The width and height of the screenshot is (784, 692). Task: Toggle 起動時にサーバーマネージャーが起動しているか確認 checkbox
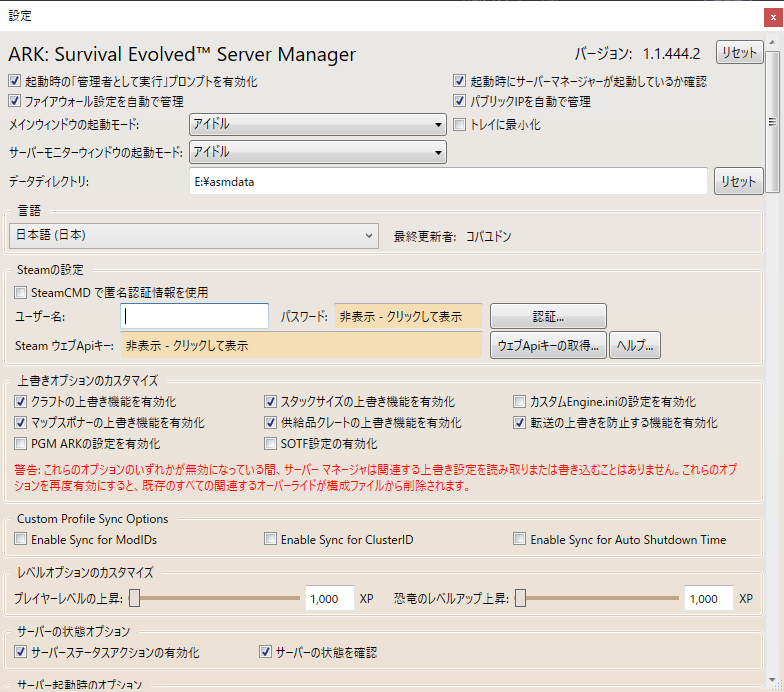(x=460, y=81)
